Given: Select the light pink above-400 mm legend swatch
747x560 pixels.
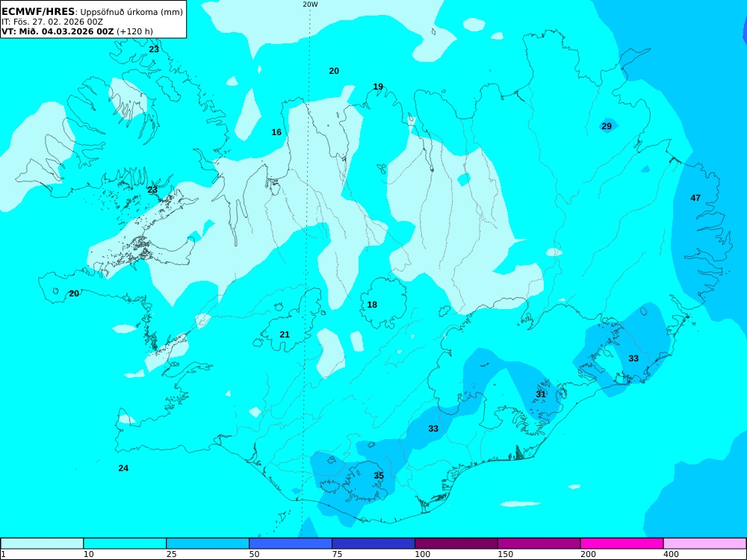Looking at the screenshot, I should [705, 544].
